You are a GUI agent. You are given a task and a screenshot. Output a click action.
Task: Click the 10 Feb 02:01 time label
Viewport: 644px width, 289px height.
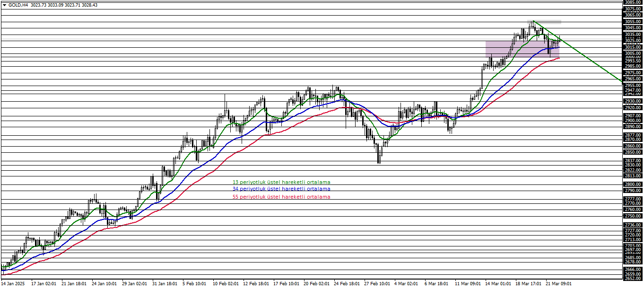pyautogui.click(x=225, y=284)
